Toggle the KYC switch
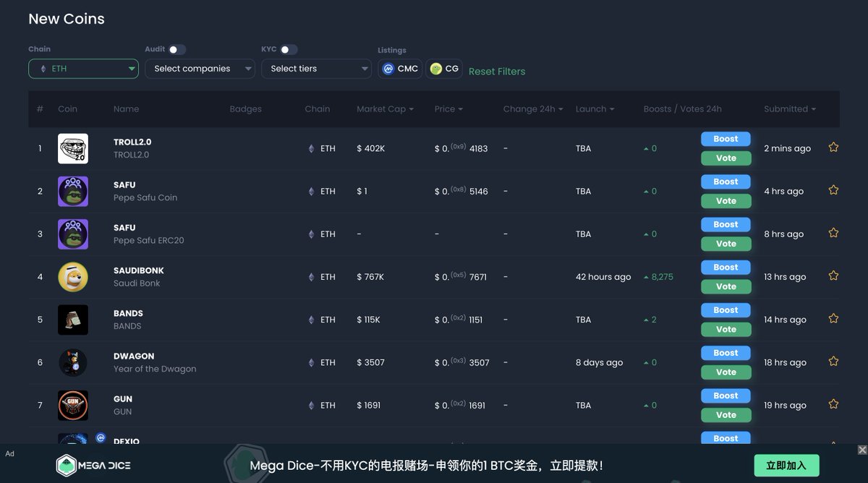The image size is (868, 483). [x=289, y=49]
